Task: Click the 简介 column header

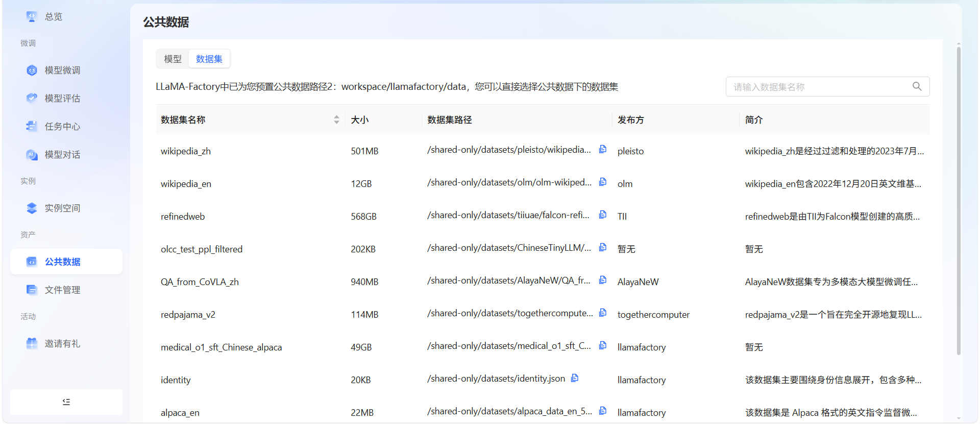Action: tap(754, 120)
